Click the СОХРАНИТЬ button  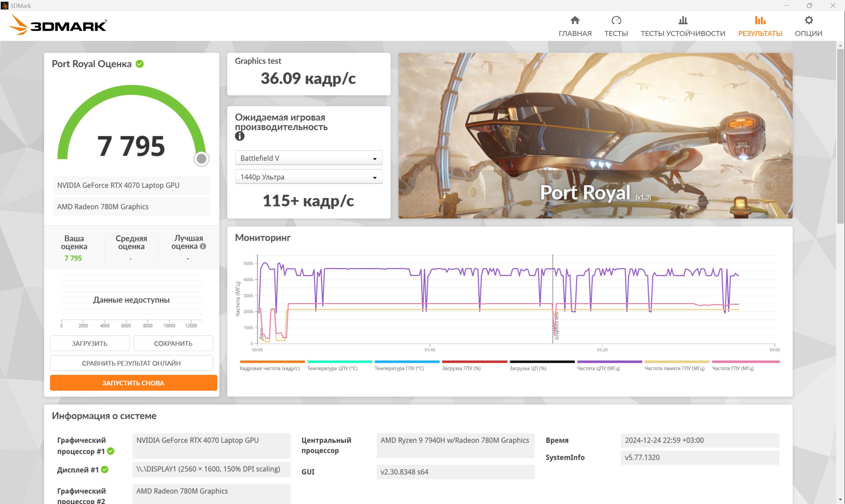(x=173, y=343)
